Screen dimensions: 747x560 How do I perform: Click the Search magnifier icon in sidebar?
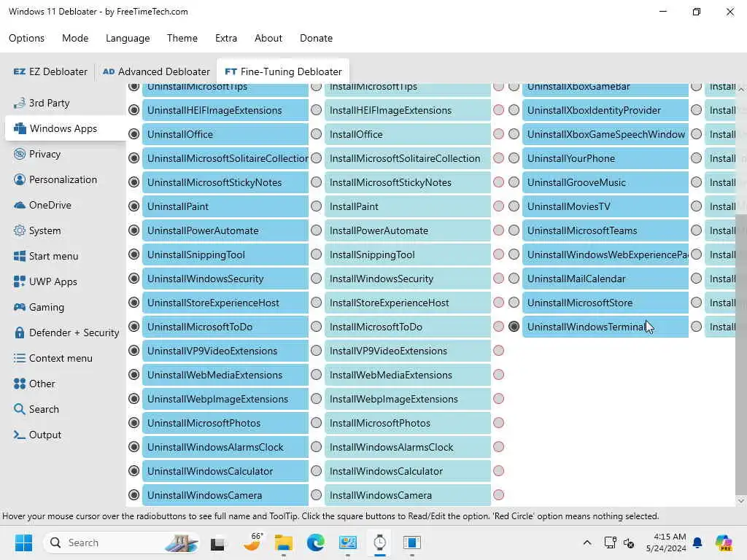[x=20, y=409]
